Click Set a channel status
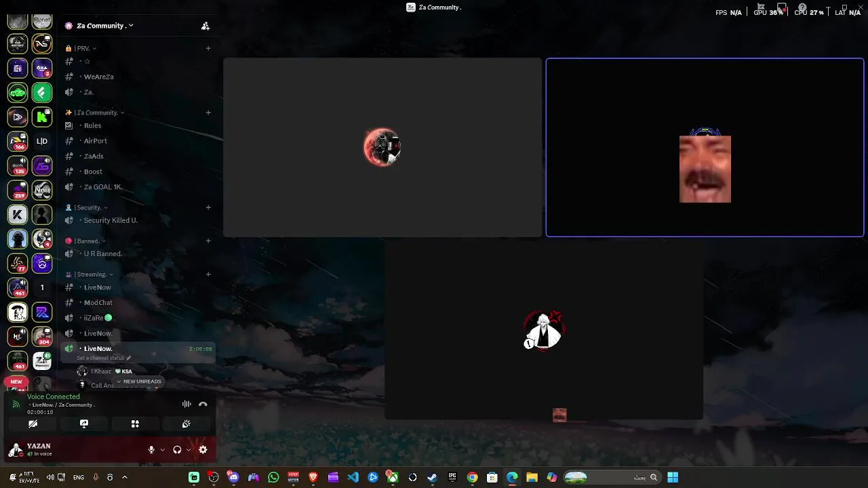This screenshot has width=868, height=488. tap(104, 358)
